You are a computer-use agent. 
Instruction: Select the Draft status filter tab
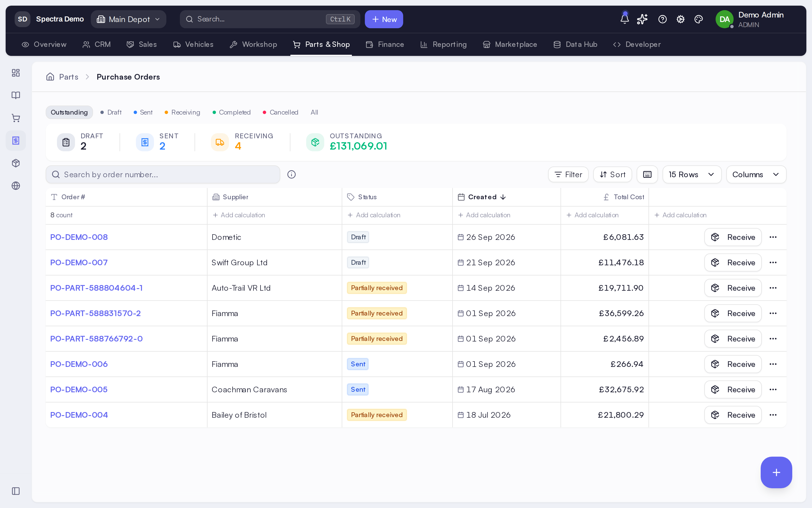coord(111,112)
